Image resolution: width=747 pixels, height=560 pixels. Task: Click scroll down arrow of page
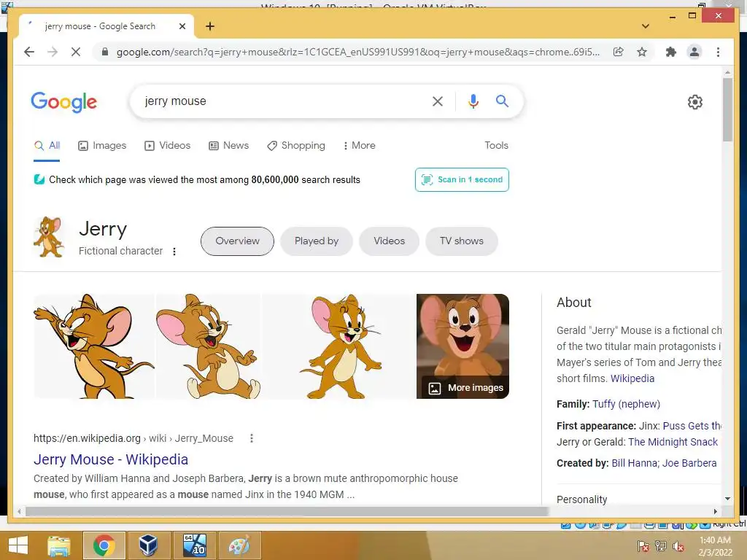[727, 499]
